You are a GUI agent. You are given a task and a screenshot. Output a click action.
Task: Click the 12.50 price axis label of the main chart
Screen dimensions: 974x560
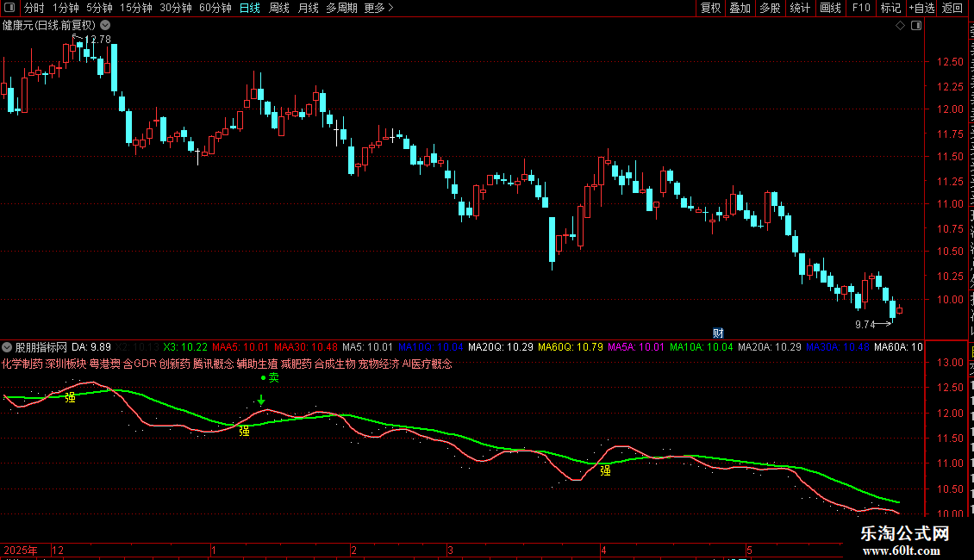click(951, 61)
